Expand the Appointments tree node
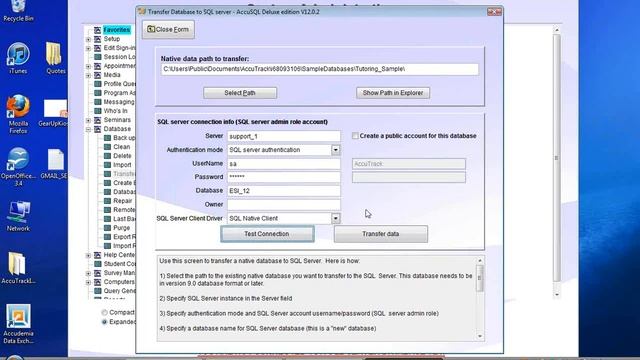Viewport: 640px width, 360px height. pyautogui.click(x=88, y=67)
